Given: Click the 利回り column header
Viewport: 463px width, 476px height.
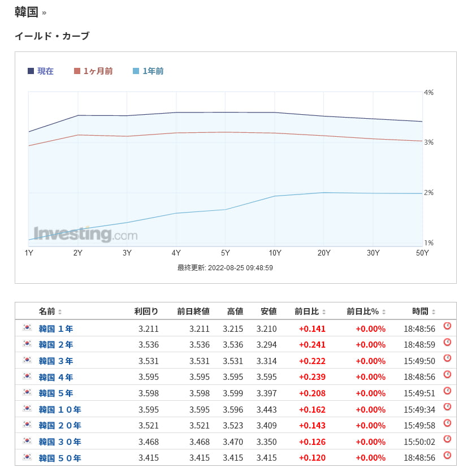Looking at the screenshot, I should 146,311.
